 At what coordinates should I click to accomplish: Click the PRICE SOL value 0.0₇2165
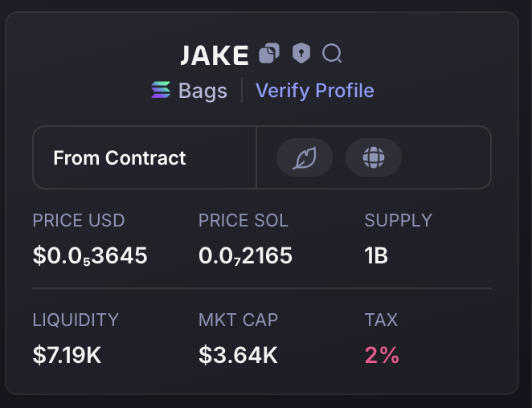245,255
